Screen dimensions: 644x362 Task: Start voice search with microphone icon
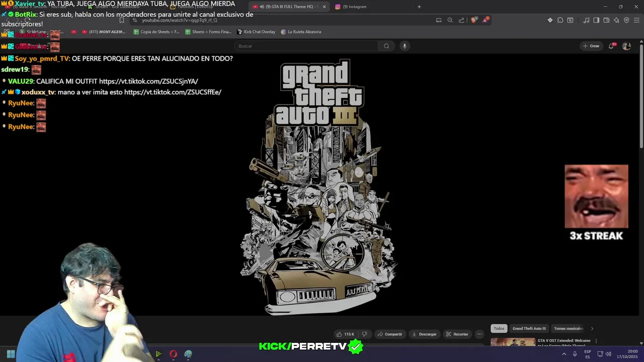point(404,46)
